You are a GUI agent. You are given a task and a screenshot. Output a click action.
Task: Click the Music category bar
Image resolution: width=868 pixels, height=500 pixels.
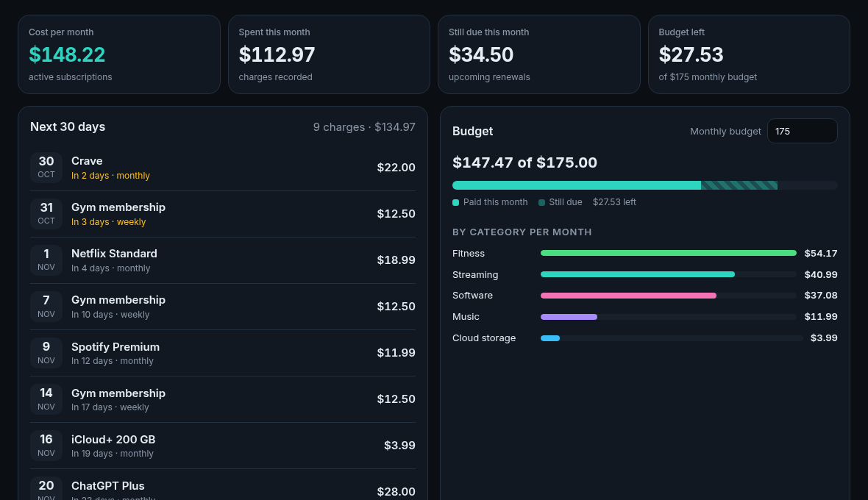tap(569, 317)
